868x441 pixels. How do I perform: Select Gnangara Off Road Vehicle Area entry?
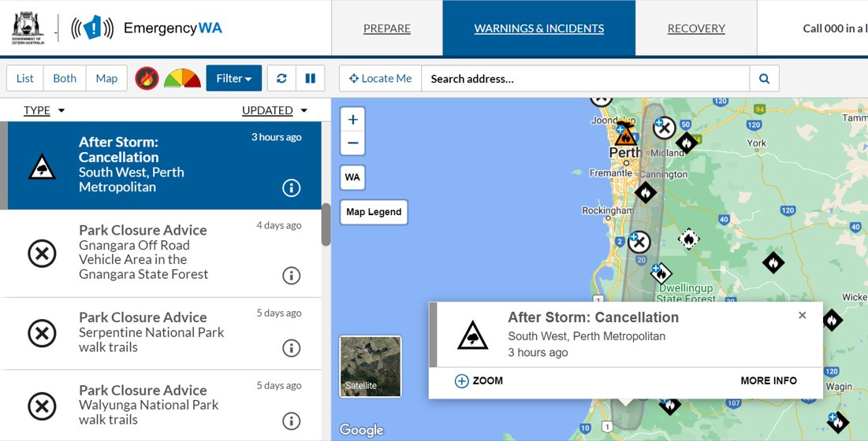(x=161, y=253)
